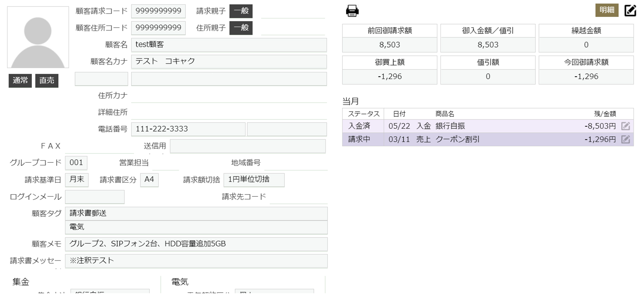Open the 請求書区分 A4 dropdown

coord(149,180)
